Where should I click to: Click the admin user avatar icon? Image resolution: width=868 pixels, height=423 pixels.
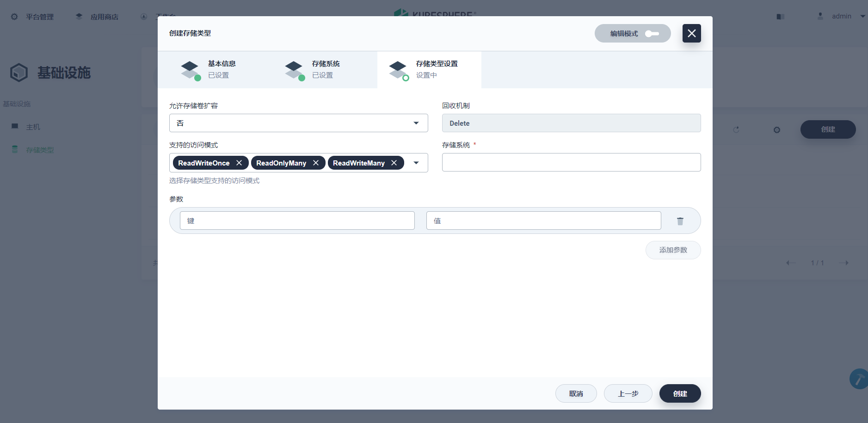click(x=820, y=16)
